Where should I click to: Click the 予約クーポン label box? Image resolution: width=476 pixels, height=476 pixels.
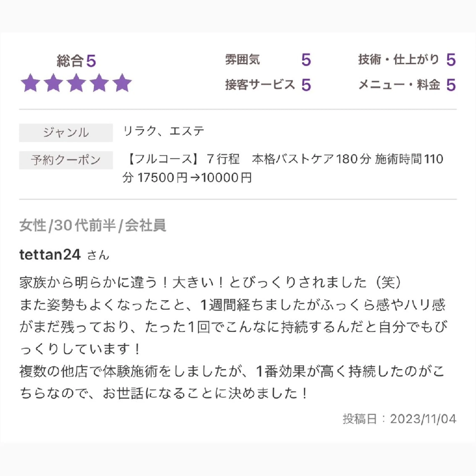click(66, 160)
